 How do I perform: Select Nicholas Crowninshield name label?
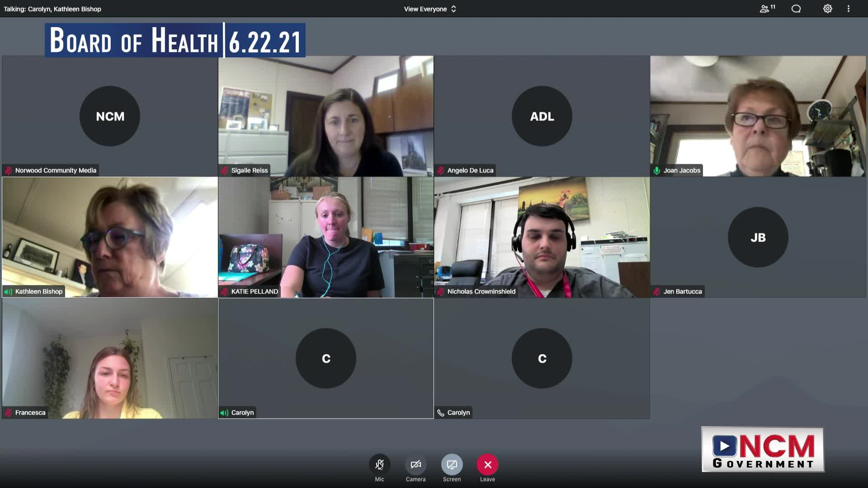coord(481,291)
